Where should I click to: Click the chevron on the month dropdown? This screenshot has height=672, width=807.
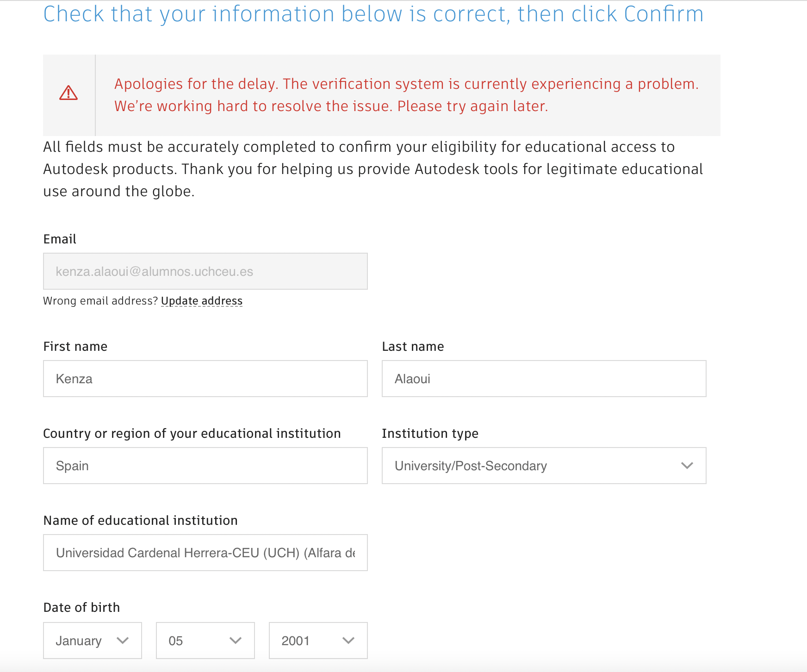(x=123, y=641)
